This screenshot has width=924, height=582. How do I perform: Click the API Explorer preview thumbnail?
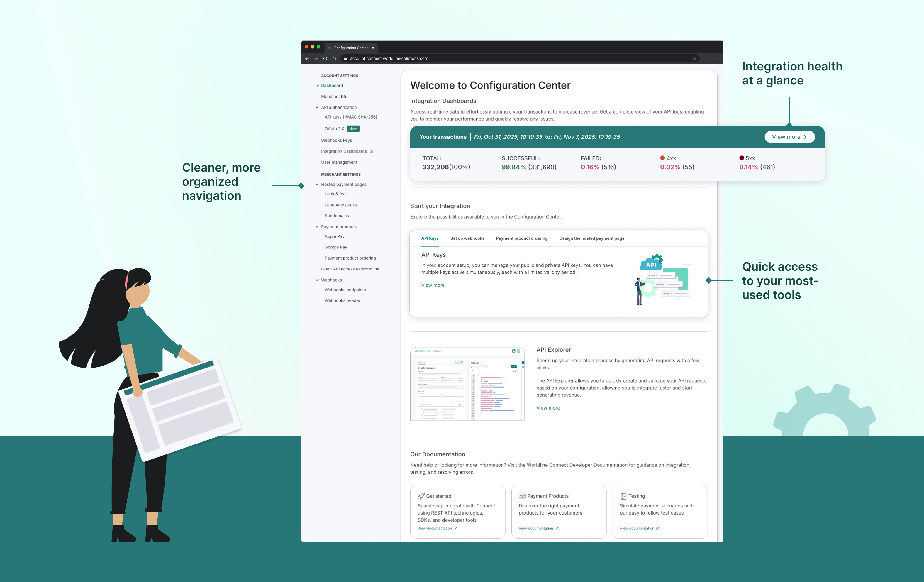point(467,384)
